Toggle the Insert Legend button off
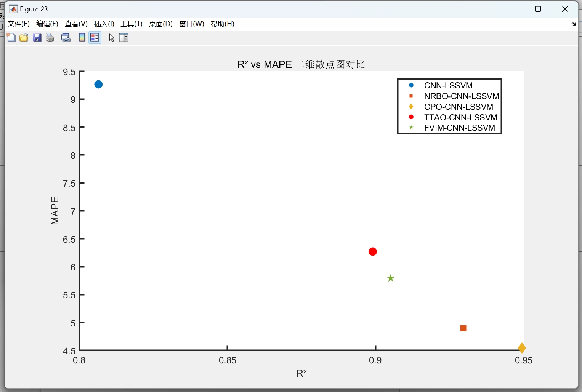582x392 pixels. 95,37
